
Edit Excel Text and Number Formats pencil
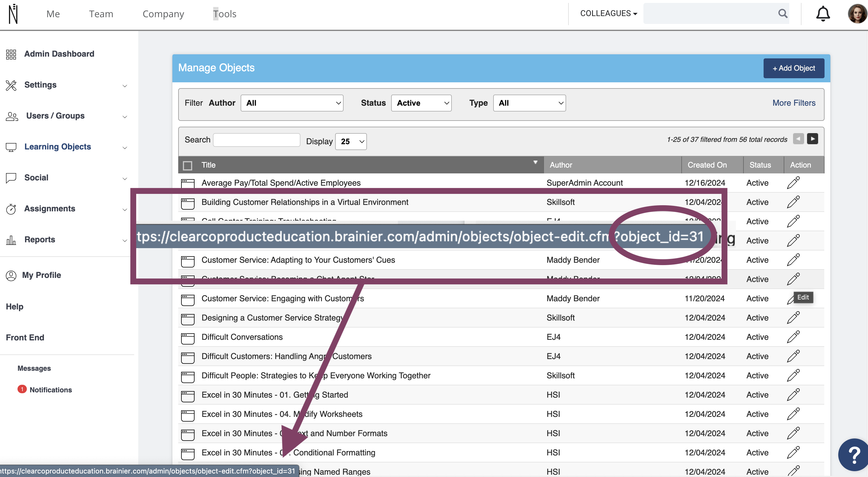[x=793, y=433]
